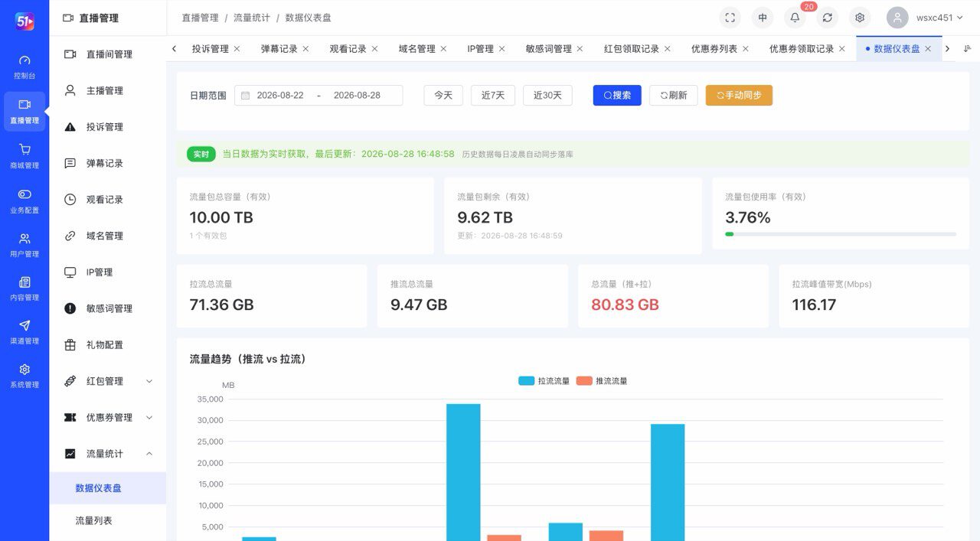Open 直播间管理 in the sidebar
Screen dimensions: 980x541
pyautogui.click(x=108, y=54)
